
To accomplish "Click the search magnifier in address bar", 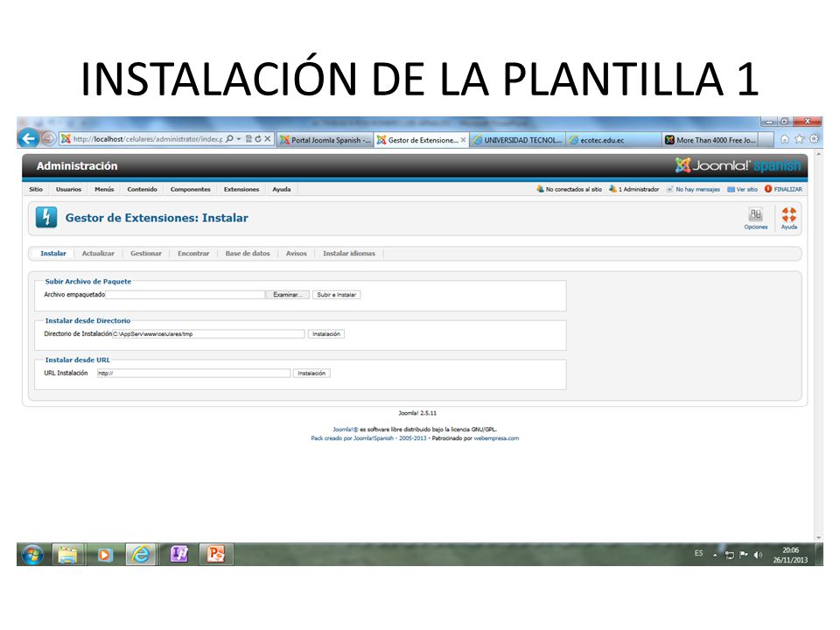I will click(x=230, y=139).
